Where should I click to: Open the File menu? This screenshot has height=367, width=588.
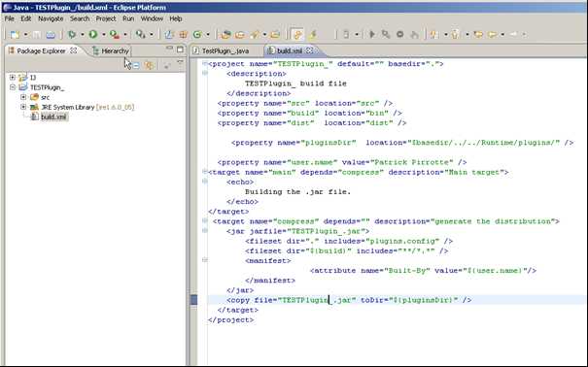[10, 18]
